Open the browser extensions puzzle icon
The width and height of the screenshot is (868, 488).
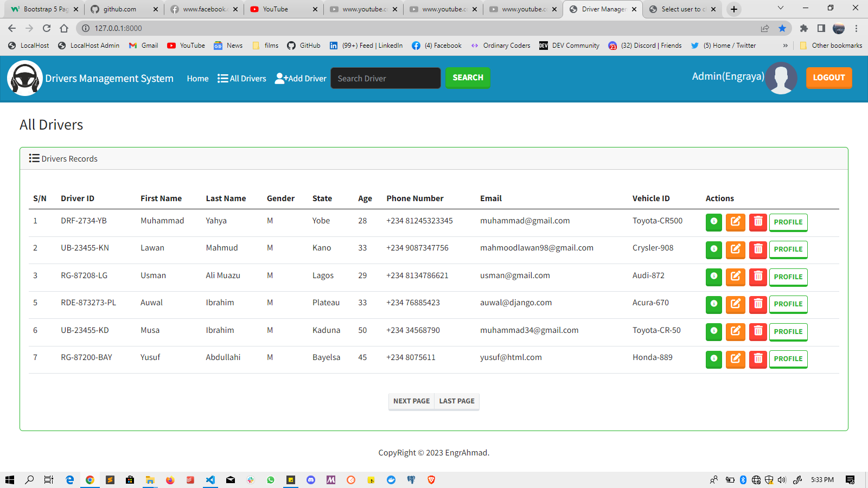coord(803,28)
